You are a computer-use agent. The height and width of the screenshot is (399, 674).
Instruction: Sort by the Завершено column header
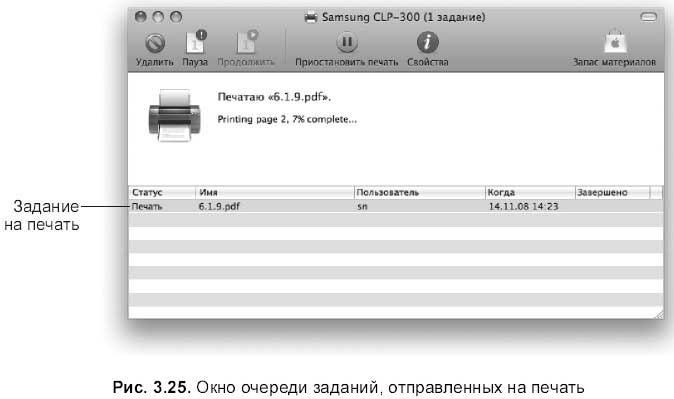coord(613,192)
